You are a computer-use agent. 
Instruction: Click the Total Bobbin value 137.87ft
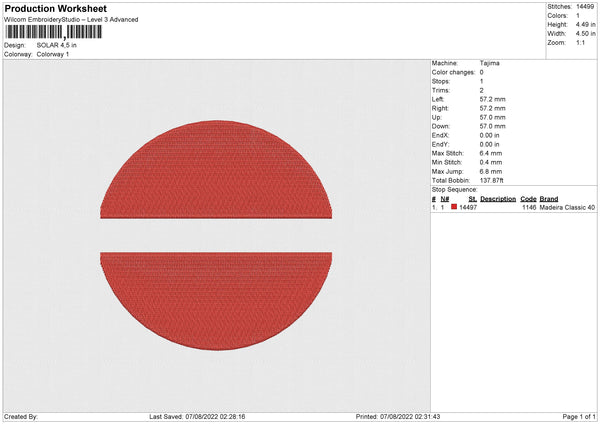(495, 179)
